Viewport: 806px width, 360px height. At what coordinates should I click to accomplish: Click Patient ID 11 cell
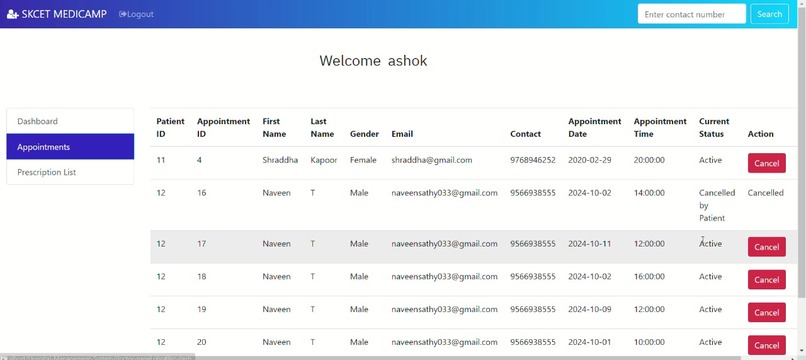[x=161, y=160]
